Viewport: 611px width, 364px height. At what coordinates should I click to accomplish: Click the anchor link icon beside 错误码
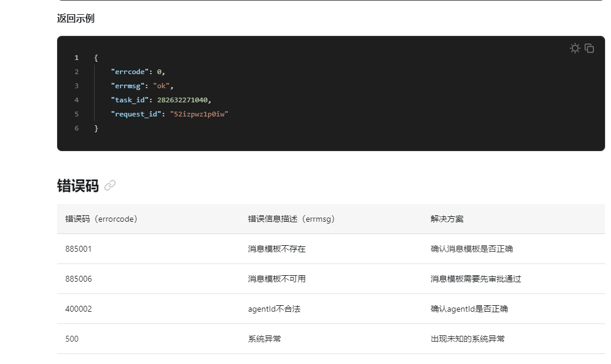110,186
